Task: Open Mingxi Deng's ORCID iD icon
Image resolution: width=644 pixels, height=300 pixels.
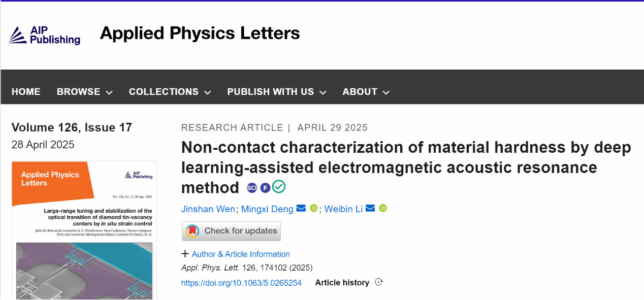Action: pyautogui.click(x=314, y=209)
